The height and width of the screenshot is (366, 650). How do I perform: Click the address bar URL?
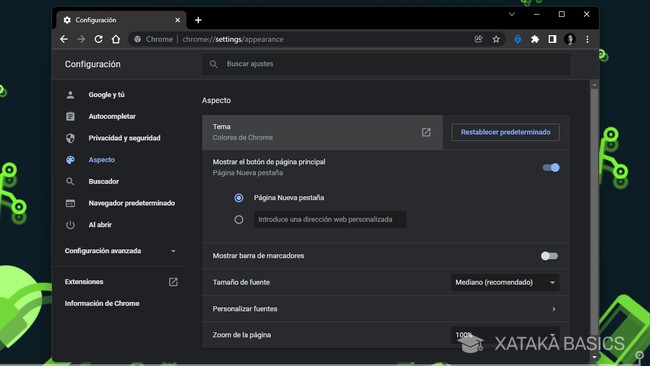pos(233,39)
